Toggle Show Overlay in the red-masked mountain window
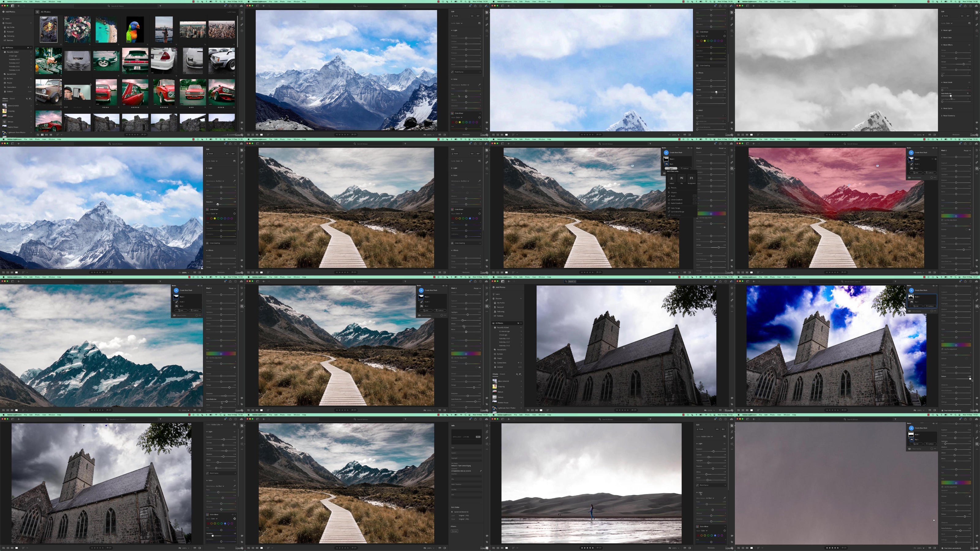The width and height of the screenshot is (980, 551). [x=910, y=177]
